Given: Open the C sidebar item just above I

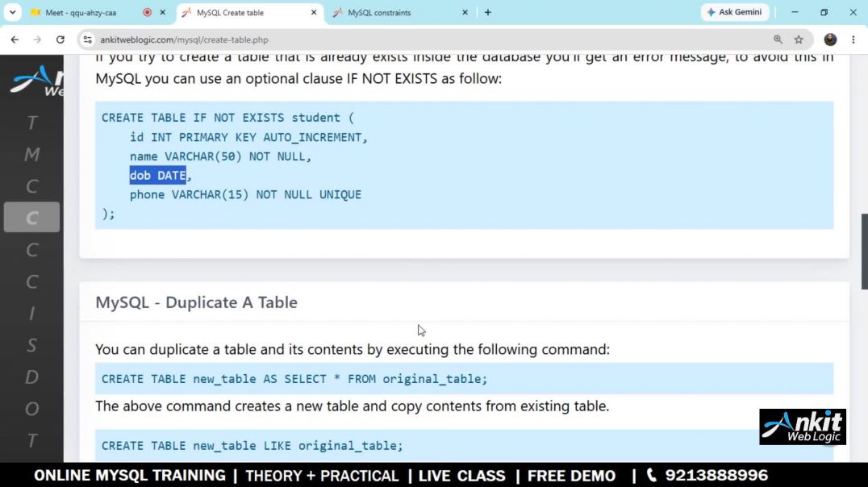Looking at the screenshot, I should click(32, 281).
